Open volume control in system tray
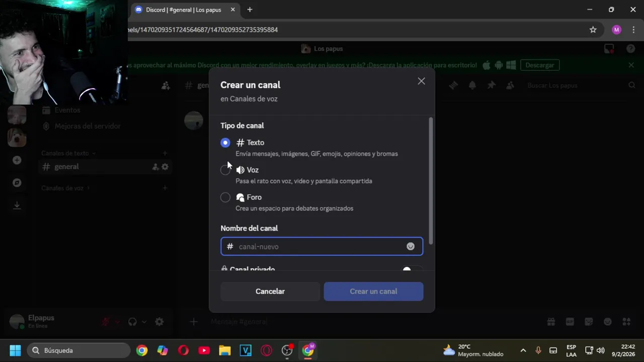The width and height of the screenshot is (644, 362). click(x=600, y=350)
